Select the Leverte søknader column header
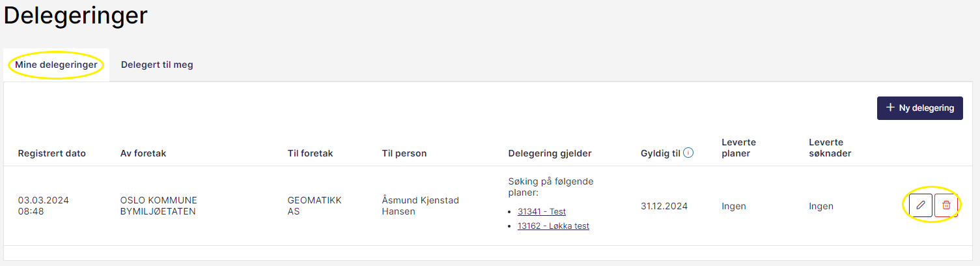This screenshot has height=266, width=980. [x=830, y=147]
